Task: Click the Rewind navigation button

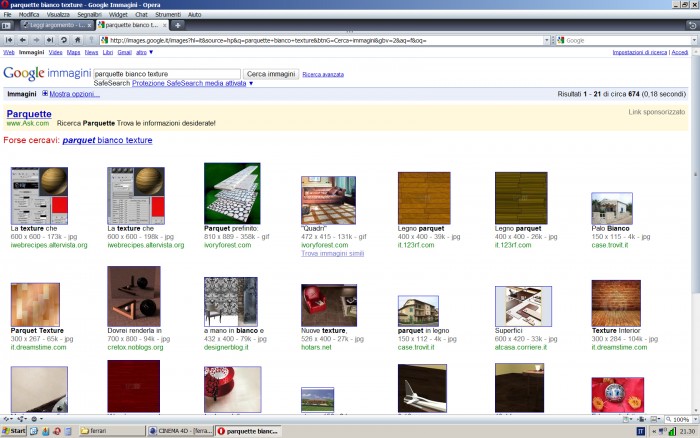Action: point(9,40)
